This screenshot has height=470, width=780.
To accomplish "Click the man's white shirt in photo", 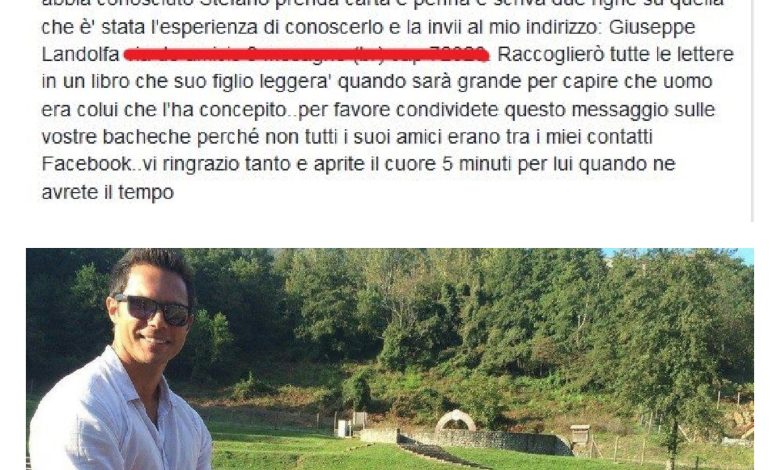I will 118,416.
